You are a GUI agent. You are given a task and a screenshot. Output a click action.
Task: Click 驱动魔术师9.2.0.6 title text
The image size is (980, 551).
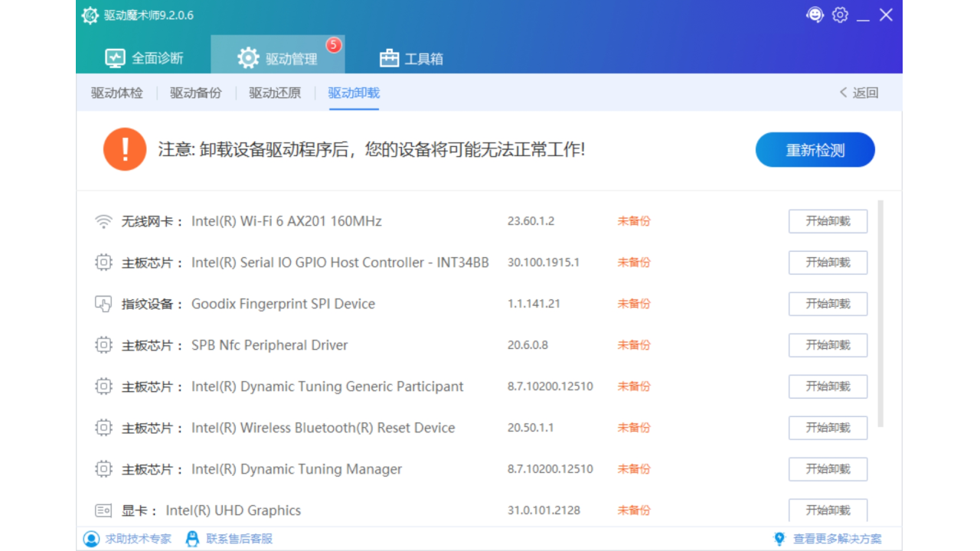(149, 15)
